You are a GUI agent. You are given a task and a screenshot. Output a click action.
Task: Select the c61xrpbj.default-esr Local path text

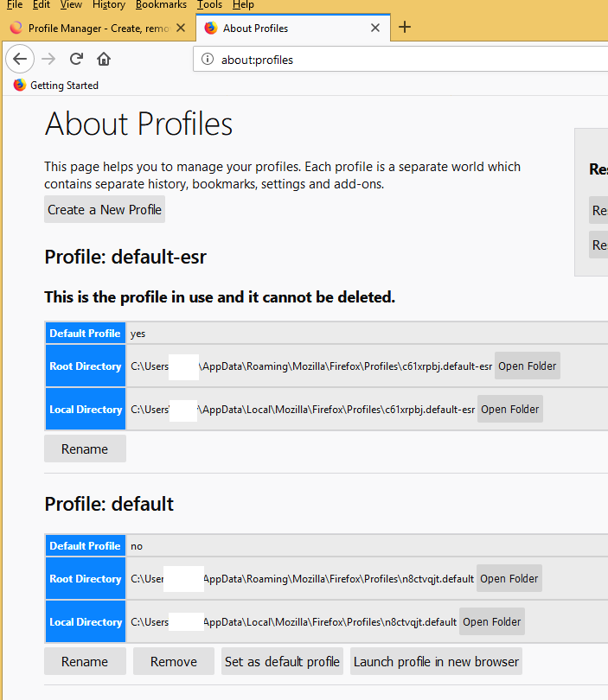tap(303, 409)
